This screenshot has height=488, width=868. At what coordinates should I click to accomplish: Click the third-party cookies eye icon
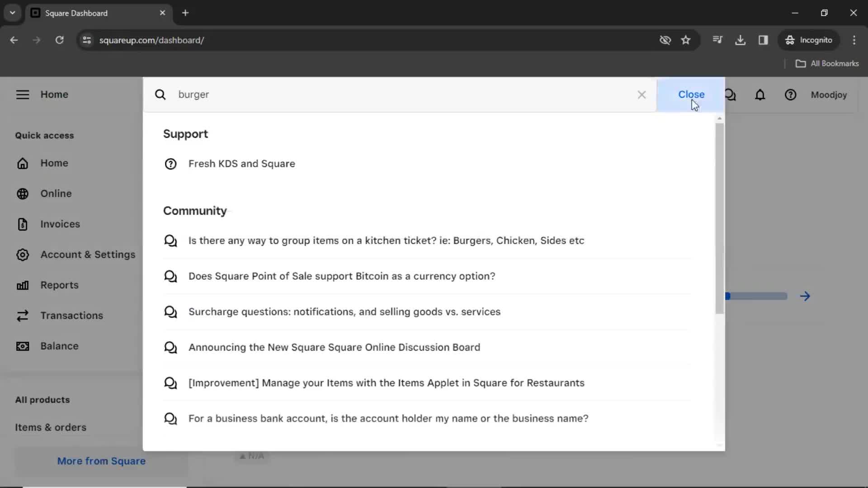click(x=665, y=40)
